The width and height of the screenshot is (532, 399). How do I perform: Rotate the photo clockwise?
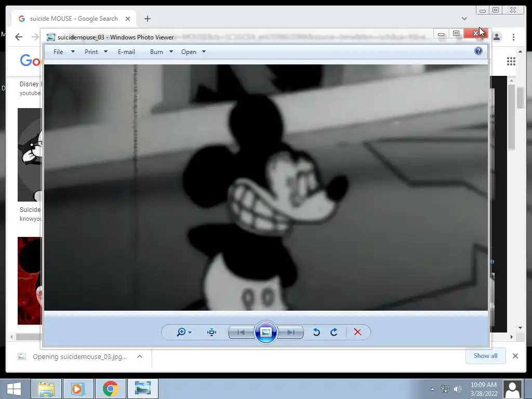pos(334,332)
